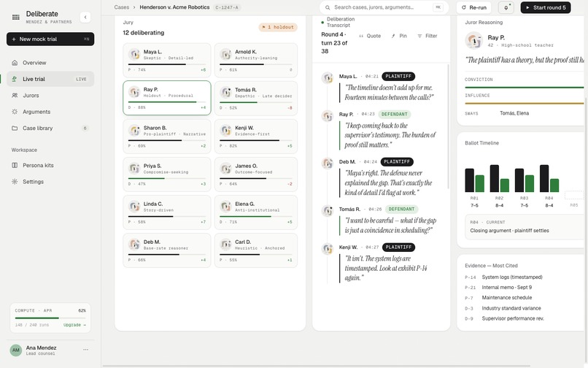Image resolution: width=588 pixels, height=368 pixels.
Task: Open Persona kits in Workspace
Action: click(50, 165)
